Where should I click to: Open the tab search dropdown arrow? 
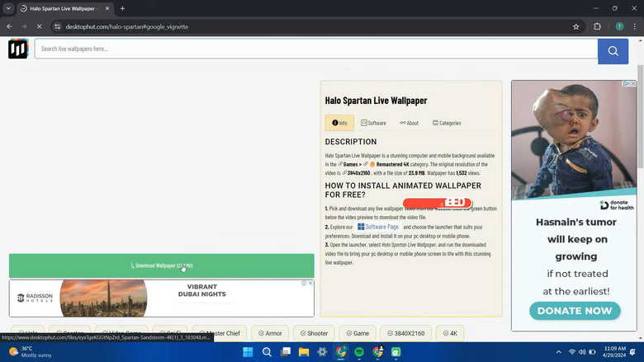point(8,8)
